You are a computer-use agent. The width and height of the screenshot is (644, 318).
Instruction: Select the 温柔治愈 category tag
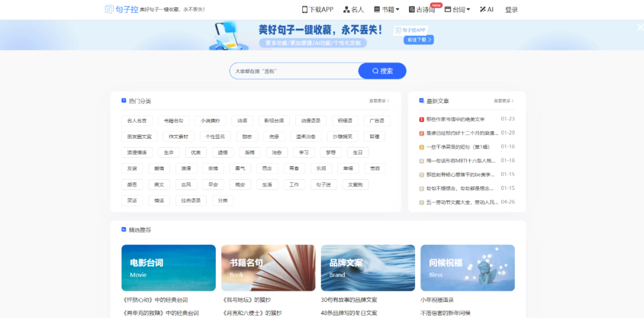point(306,136)
